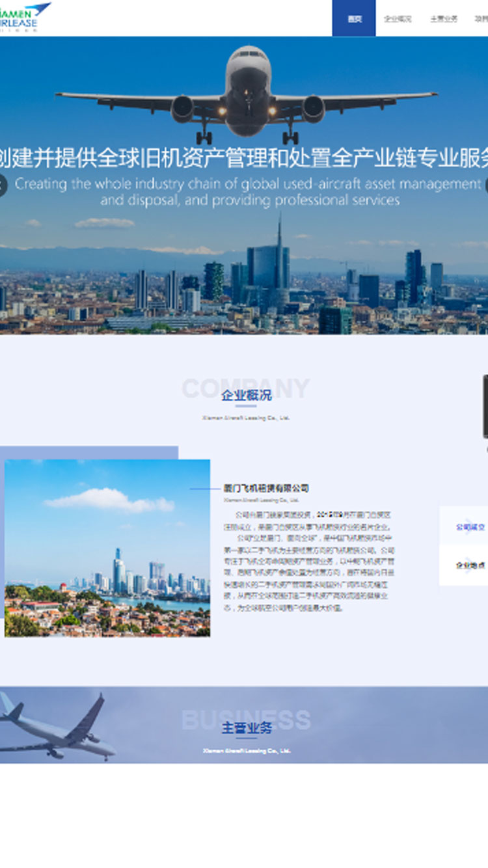Click the company introduction paragraph

[309, 561]
